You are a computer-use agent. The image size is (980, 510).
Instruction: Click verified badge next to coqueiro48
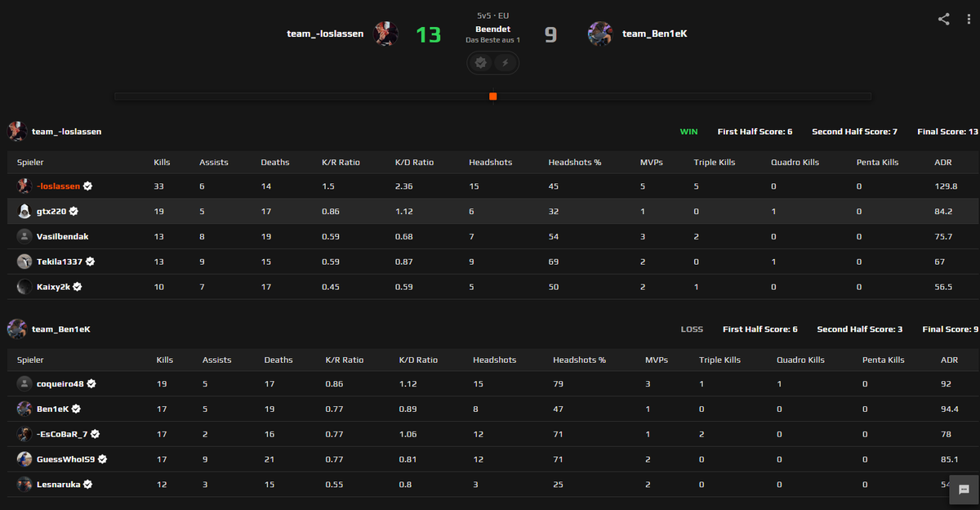coord(91,383)
